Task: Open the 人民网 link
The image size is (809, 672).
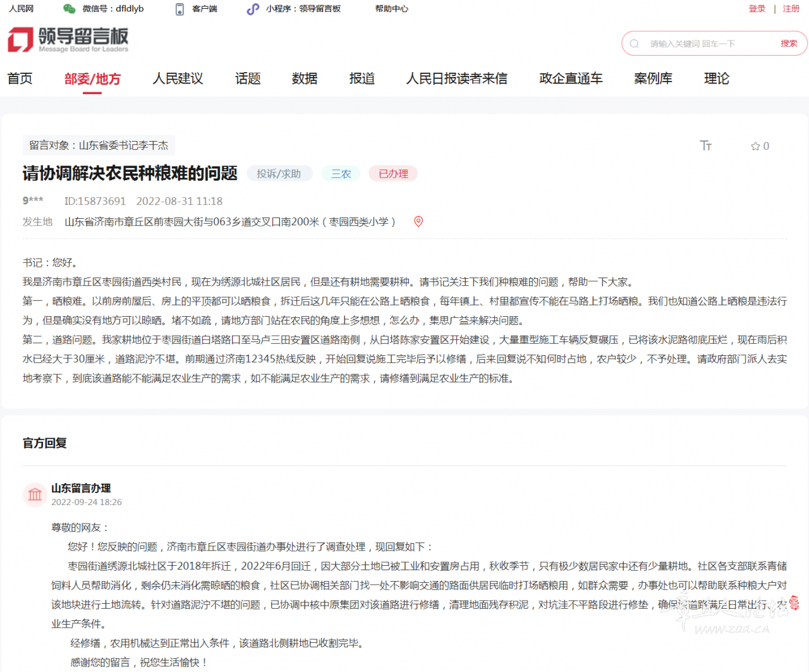Action: (21, 9)
